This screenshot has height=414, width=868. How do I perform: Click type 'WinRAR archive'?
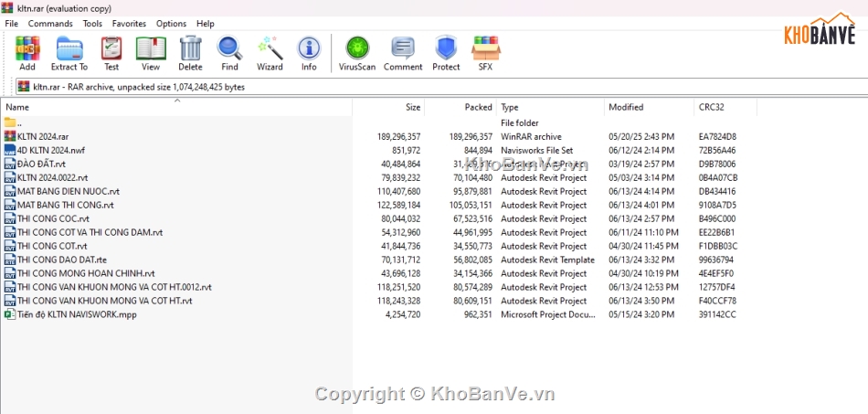tap(531, 136)
